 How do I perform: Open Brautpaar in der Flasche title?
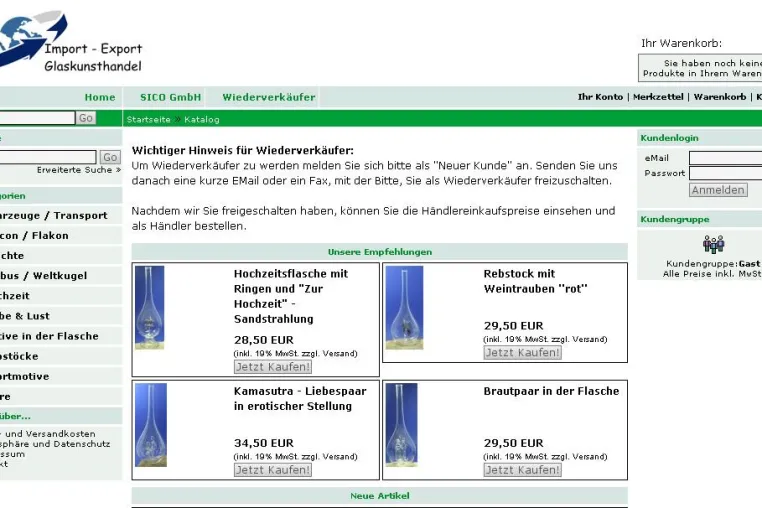click(x=551, y=391)
